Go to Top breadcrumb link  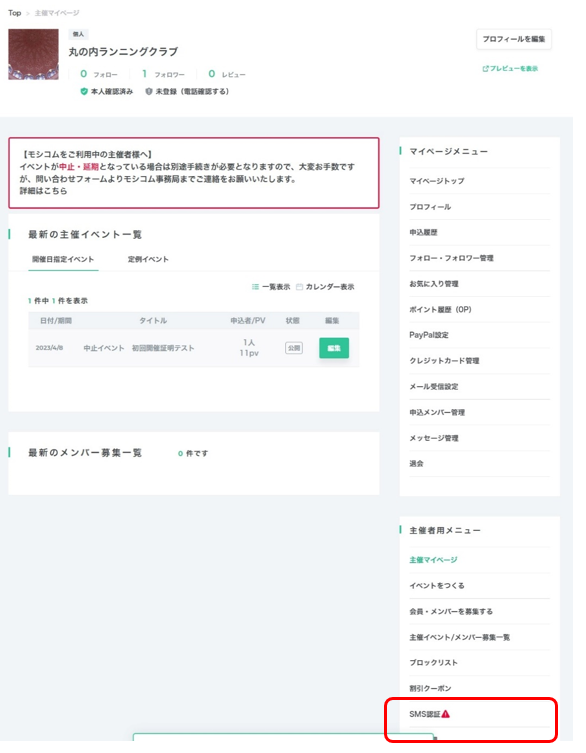tap(14, 13)
